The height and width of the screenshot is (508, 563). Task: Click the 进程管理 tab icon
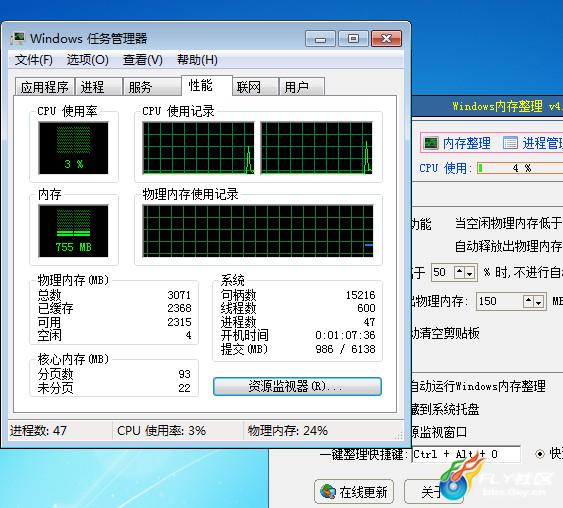point(510,143)
